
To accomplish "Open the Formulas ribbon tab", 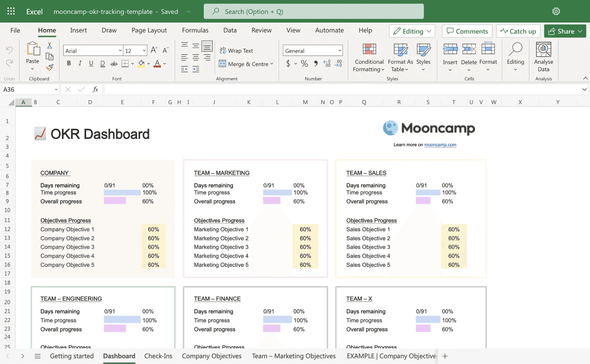I will [x=195, y=30].
